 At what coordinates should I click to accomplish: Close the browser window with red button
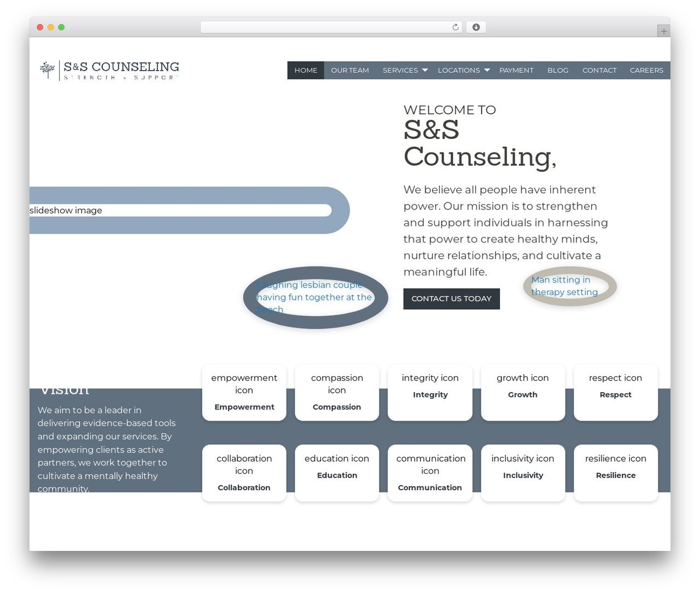40,27
